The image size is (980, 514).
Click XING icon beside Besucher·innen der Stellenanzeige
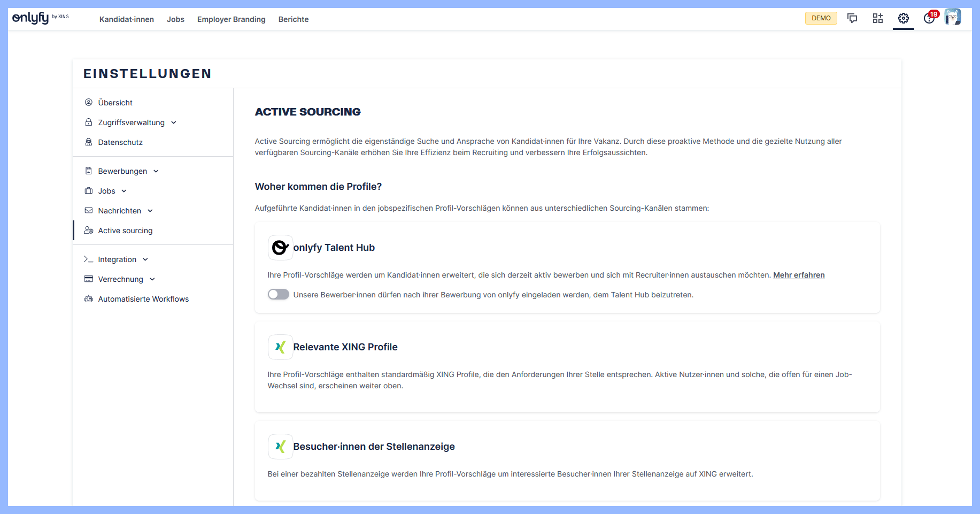pos(280,447)
